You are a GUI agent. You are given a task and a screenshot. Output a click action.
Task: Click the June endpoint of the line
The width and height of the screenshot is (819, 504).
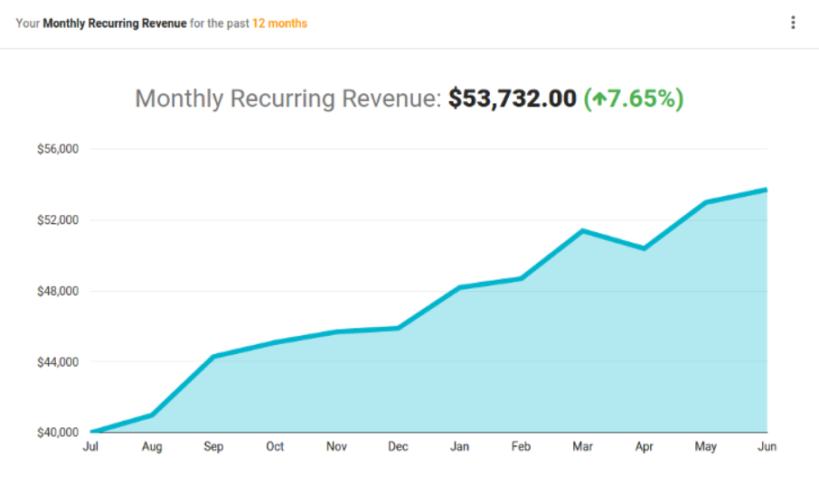point(767,190)
